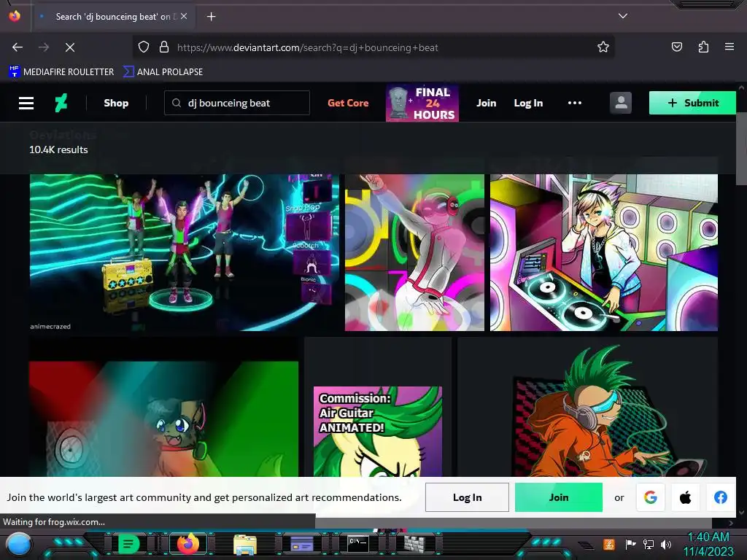Open the brick wall firewall taskbar icon
The image size is (747, 560).
[414, 543]
